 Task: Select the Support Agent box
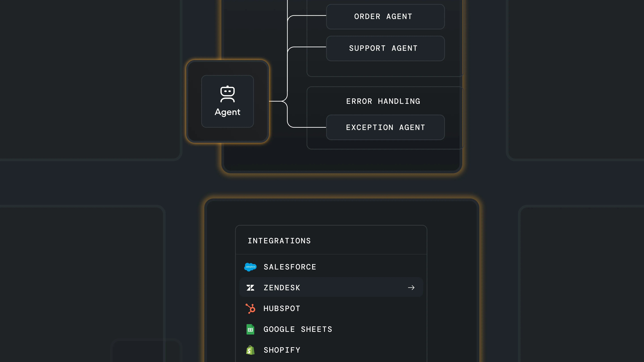385,48
